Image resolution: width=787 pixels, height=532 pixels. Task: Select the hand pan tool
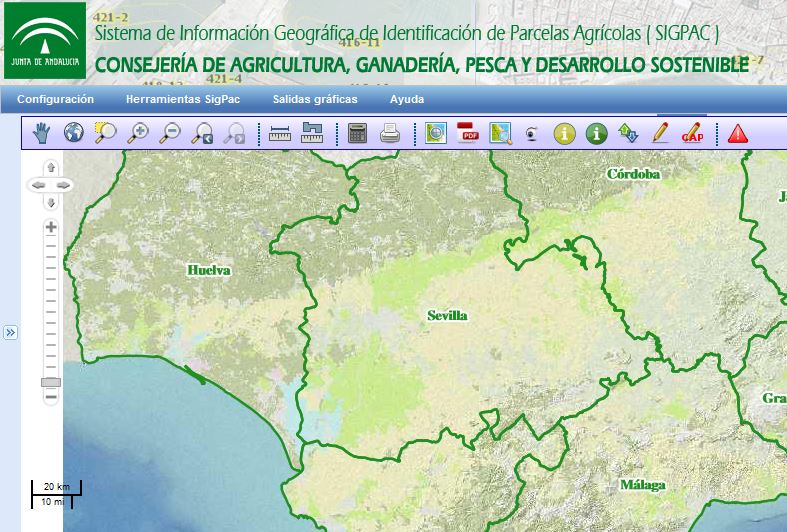41,132
